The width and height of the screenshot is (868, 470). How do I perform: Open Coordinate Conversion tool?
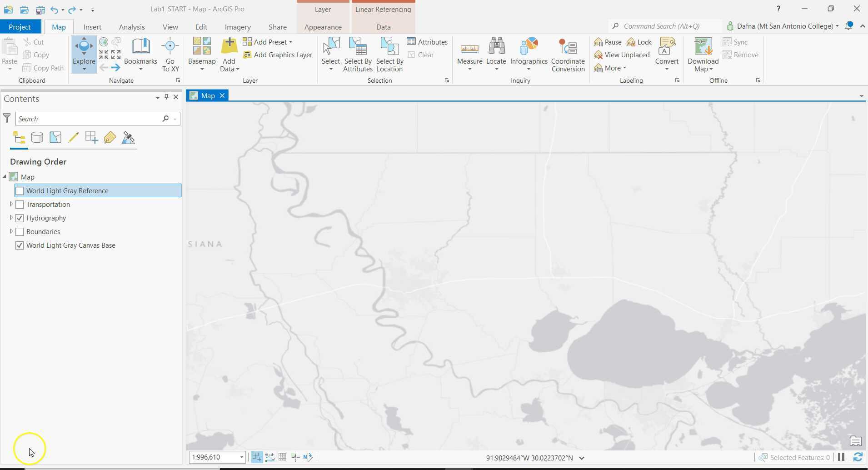pos(568,54)
